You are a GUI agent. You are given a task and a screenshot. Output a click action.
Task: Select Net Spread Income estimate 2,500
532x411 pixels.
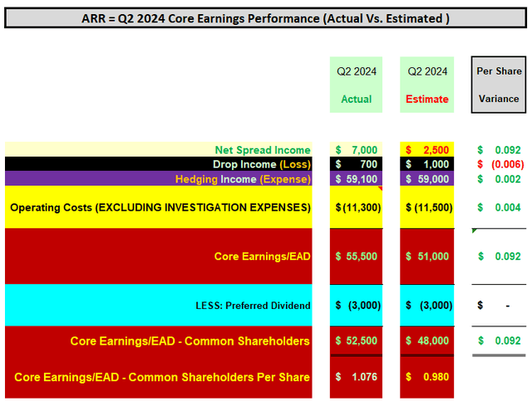[x=426, y=149]
